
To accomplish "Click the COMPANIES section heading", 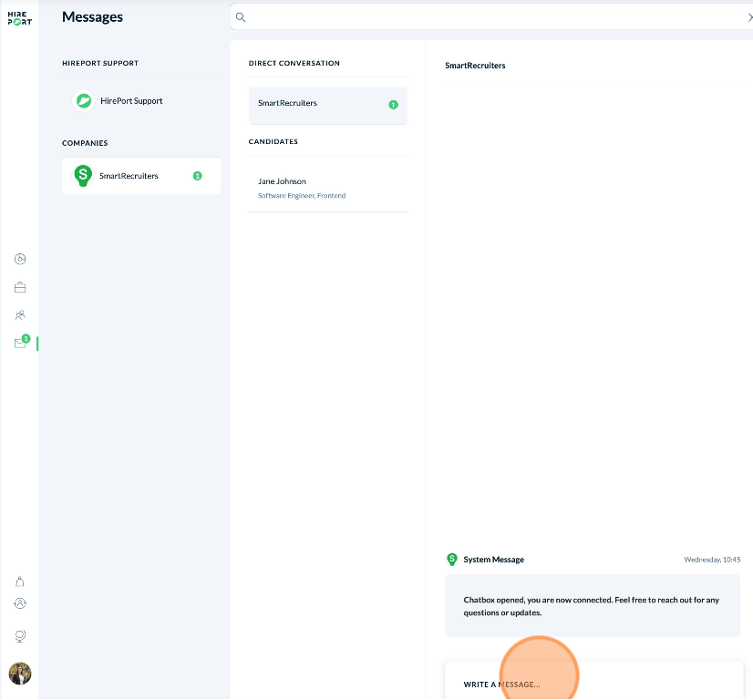I will 85,143.
